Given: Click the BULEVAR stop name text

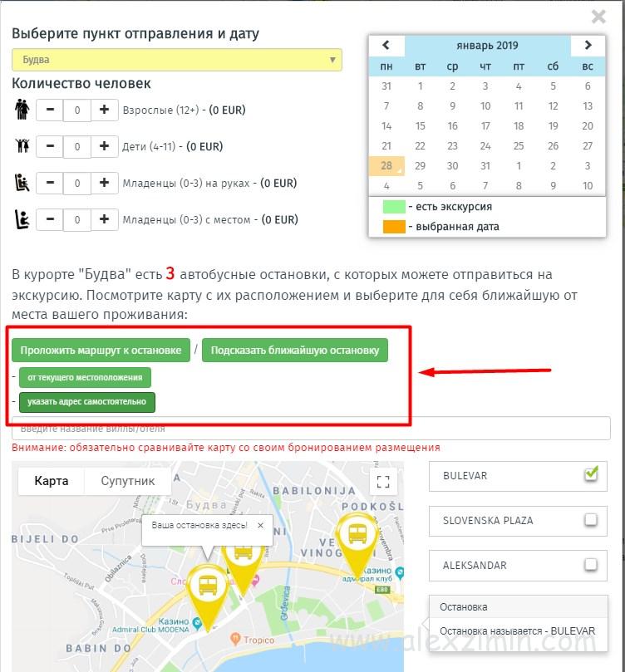Looking at the screenshot, I should (465, 476).
